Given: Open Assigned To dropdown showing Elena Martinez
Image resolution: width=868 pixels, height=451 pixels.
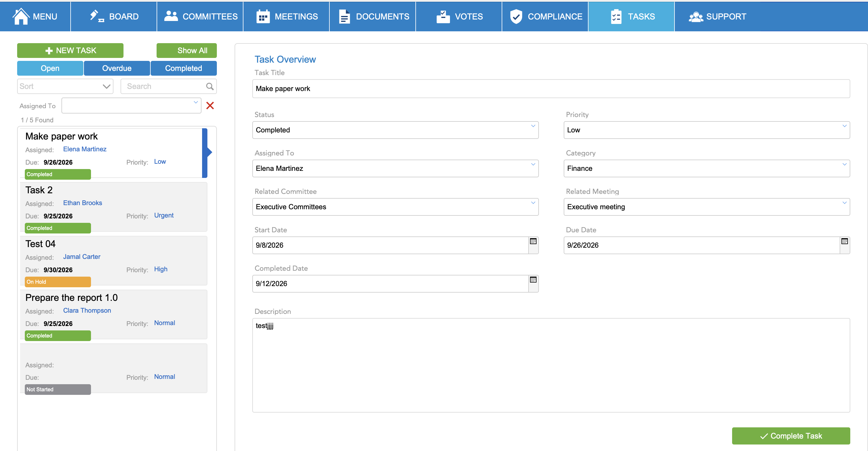Looking at the screenshot, I should pos(395,168).
